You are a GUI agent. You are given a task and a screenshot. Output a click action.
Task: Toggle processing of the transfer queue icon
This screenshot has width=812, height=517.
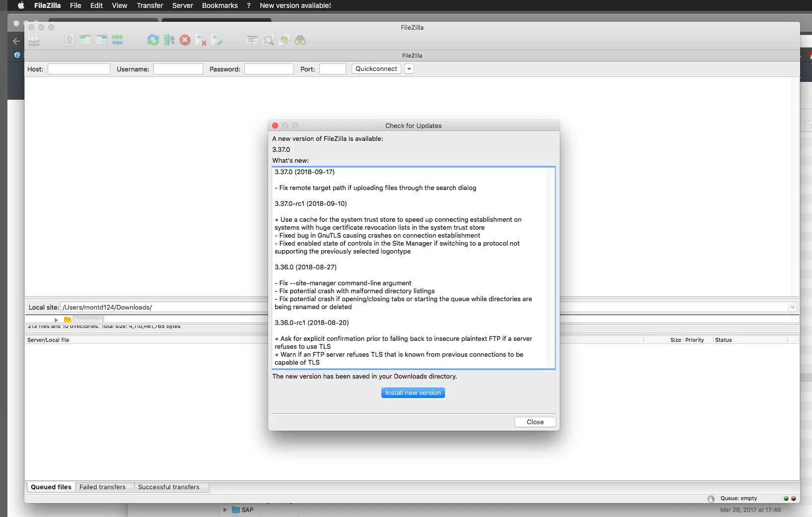click(x=169, y=40)
